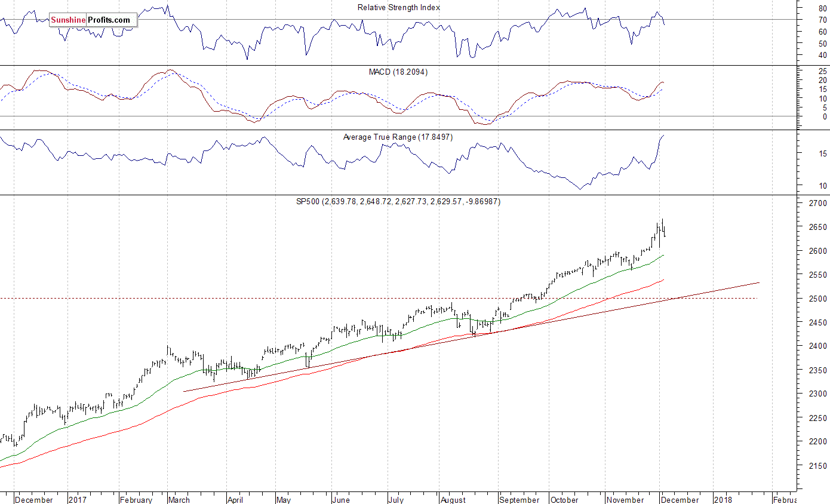Click the MACD 25 scale value
This screenshot has width=830, height=504.
(x=823, y=71)
